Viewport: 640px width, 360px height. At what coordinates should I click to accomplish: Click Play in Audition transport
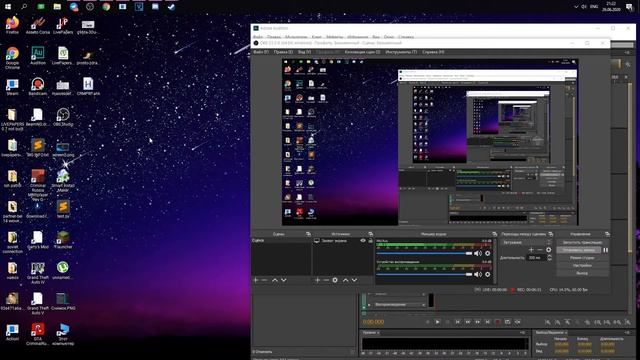(x=437, y=322)
